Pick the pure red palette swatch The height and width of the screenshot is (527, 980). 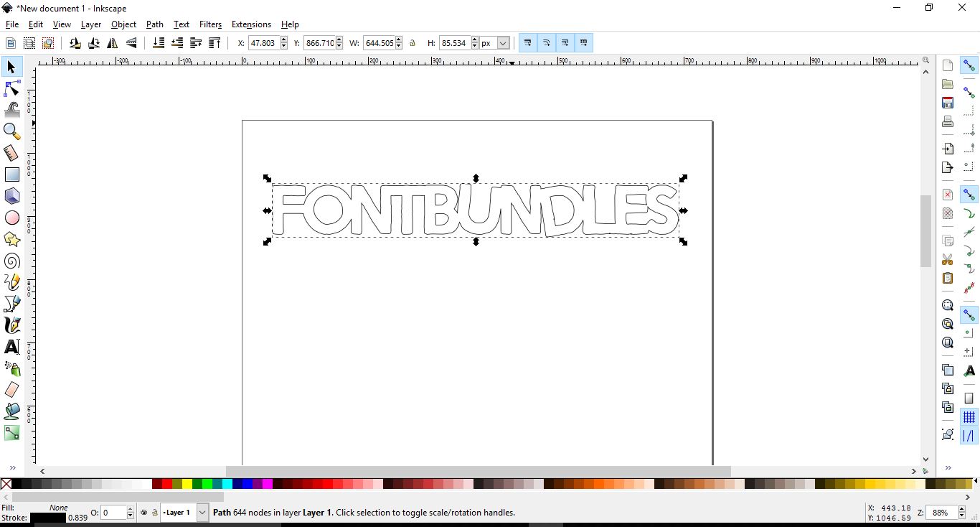tap(166, 484)
